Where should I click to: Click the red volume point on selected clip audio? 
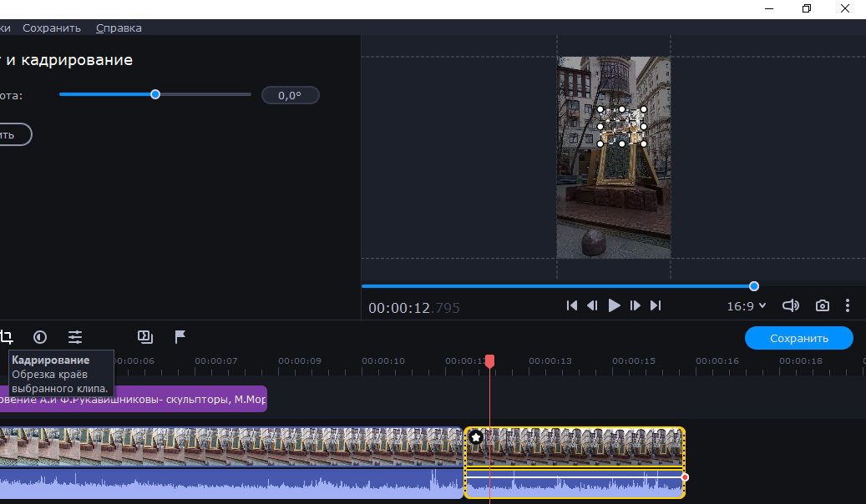[x=685, y=477]
